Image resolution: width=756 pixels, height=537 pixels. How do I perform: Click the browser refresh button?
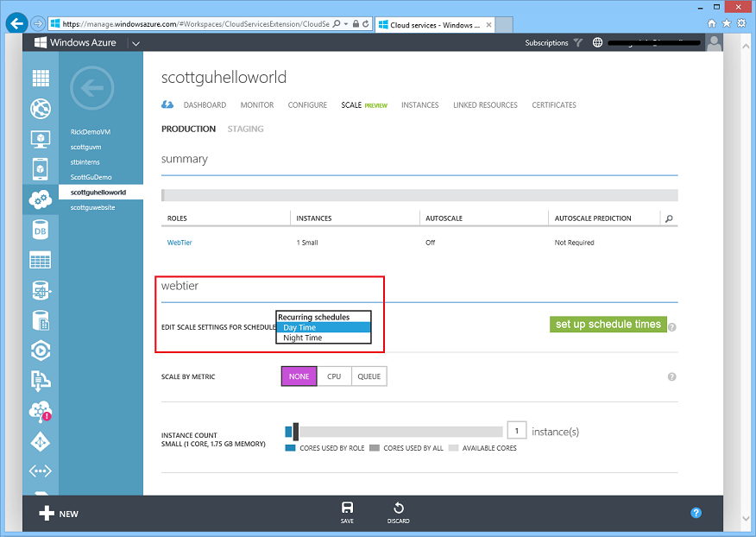coord(365,23)
